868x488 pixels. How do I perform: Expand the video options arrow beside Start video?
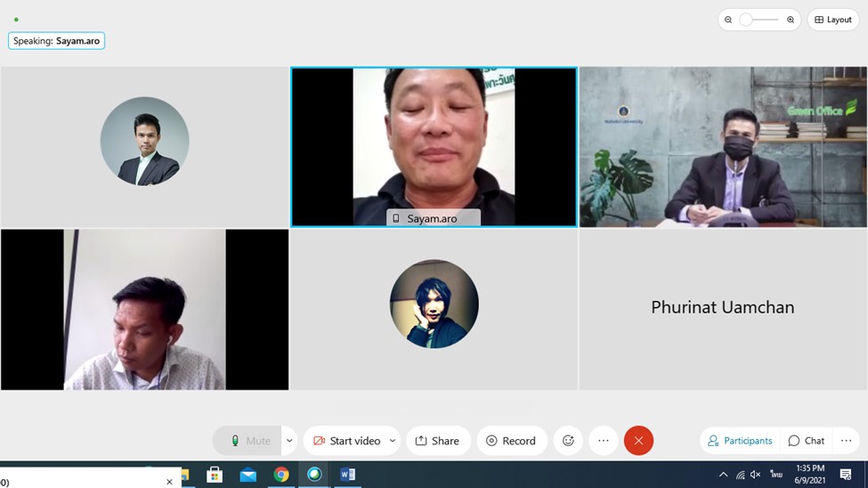click(393, 441)
